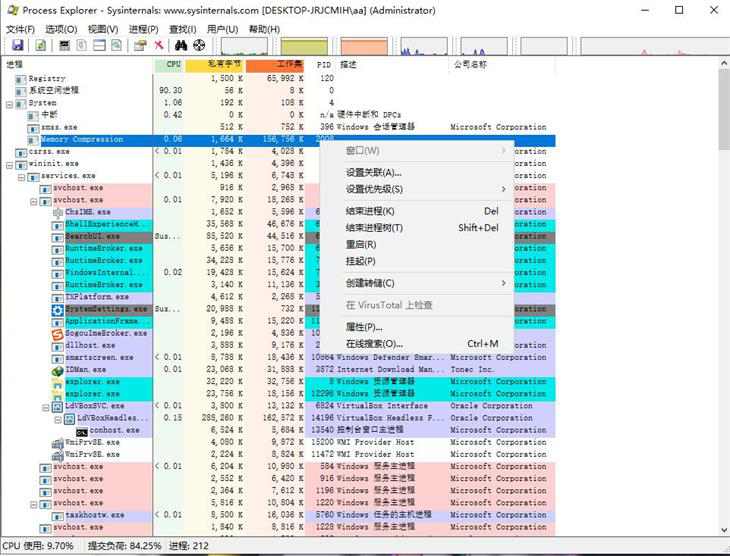Click the taskhostw.exe process icon
730x556 pixels.
(57, 515)
